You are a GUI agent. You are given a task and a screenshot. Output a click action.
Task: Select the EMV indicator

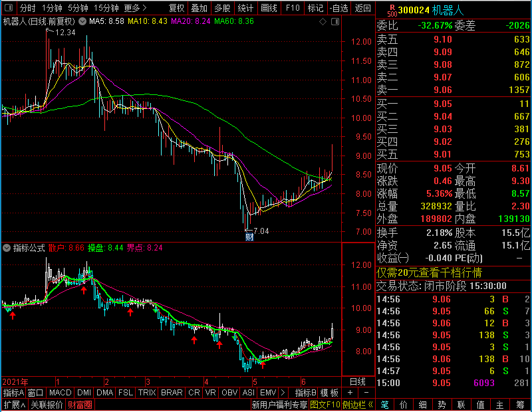coord(268,393)
